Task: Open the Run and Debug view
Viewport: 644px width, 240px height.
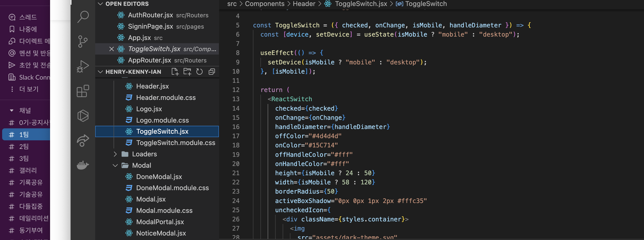Action: [83, 66]
